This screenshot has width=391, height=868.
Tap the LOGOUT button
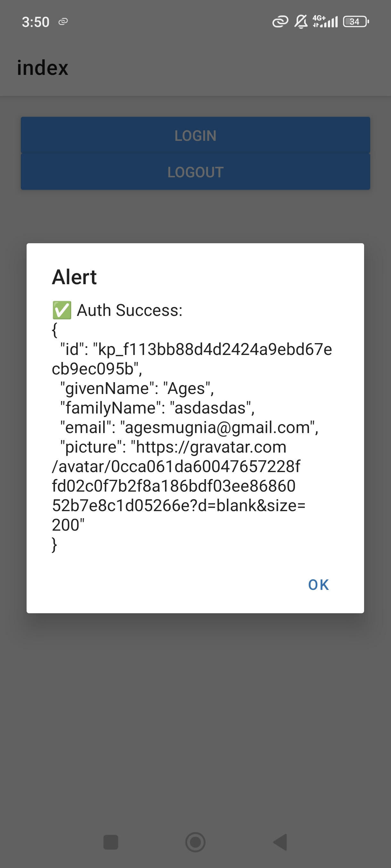click(x=195, y=172)
